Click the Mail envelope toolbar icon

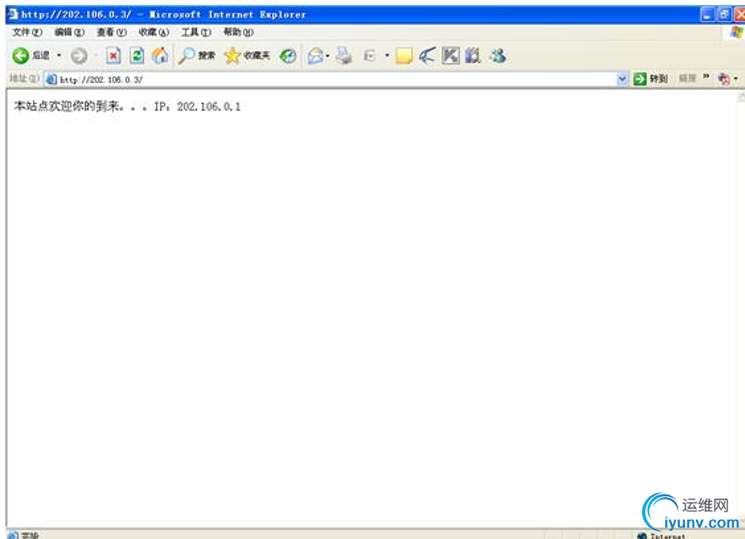pyautogui.click(x=315, y=56)
